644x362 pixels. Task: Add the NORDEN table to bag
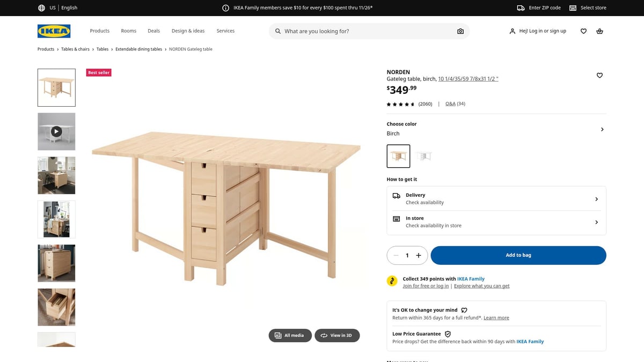(518, 255)
